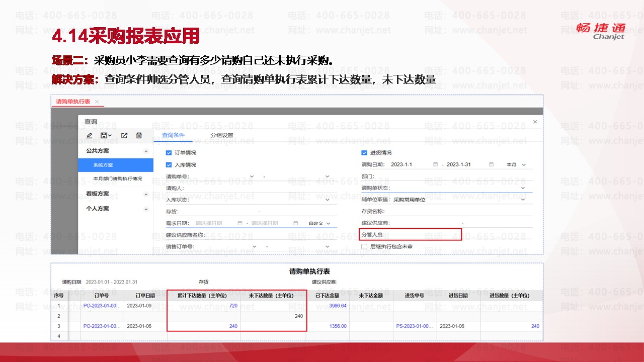Open calendar icon for 需求日期 end date
This screenshot has height=362, width=644.
pyautogui.click(x=296, y=223)
